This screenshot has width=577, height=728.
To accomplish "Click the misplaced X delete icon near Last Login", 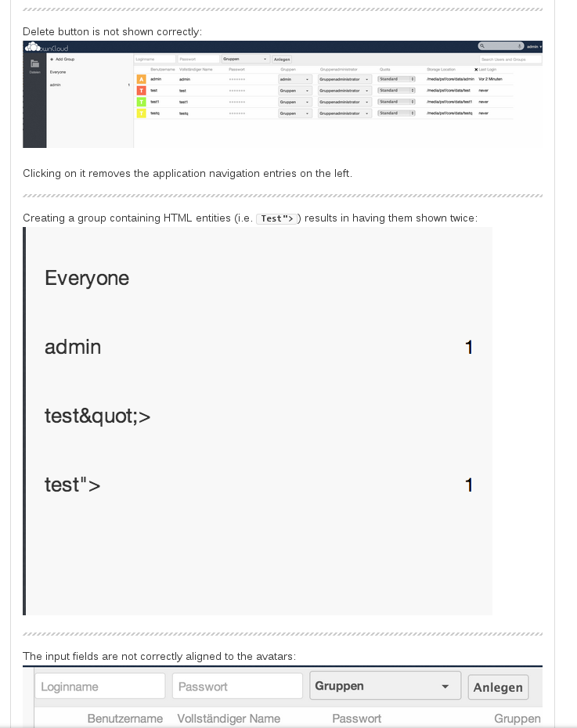I will 476,70.
